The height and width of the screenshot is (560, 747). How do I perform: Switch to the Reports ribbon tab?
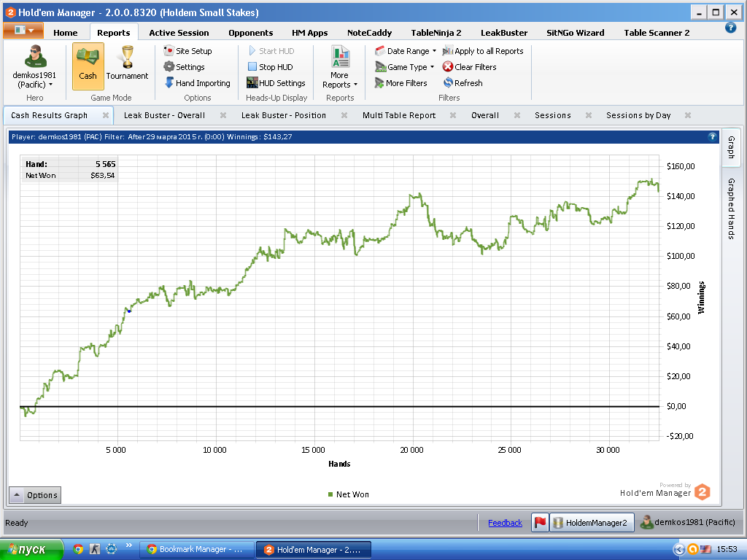coord(113,33)
